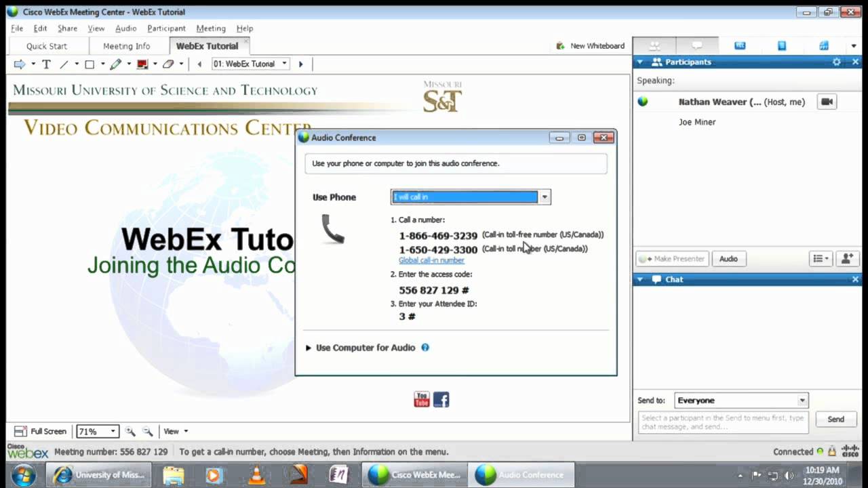The width and height of the screenshot is (868, 488).
Task: Open eraser options arrow
Action: (x=181, y=64)
